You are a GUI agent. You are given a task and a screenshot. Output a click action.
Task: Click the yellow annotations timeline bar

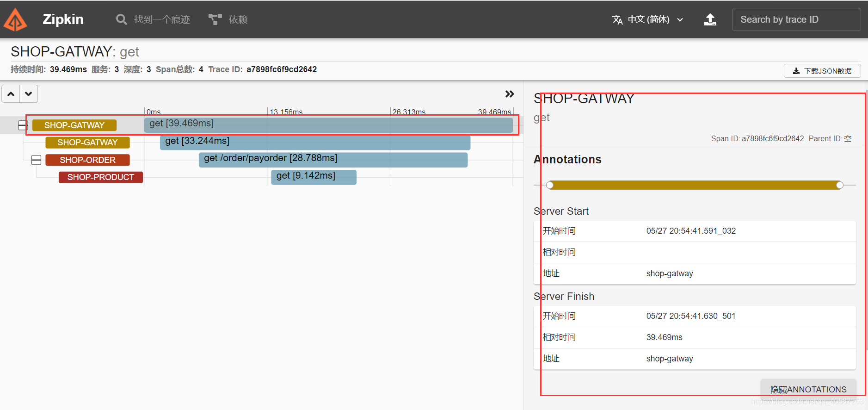[x=695, y=185]
